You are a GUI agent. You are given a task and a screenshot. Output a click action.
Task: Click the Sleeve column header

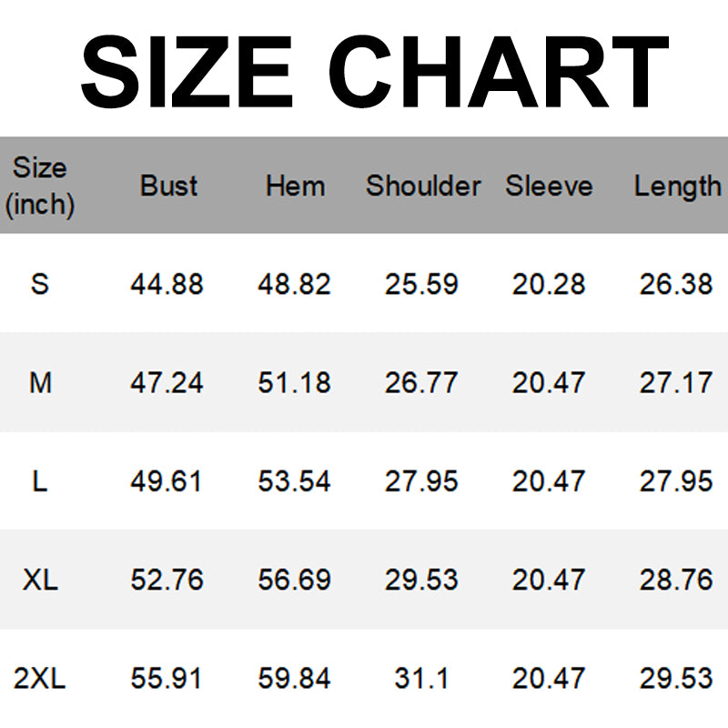[x=549, y=186]
